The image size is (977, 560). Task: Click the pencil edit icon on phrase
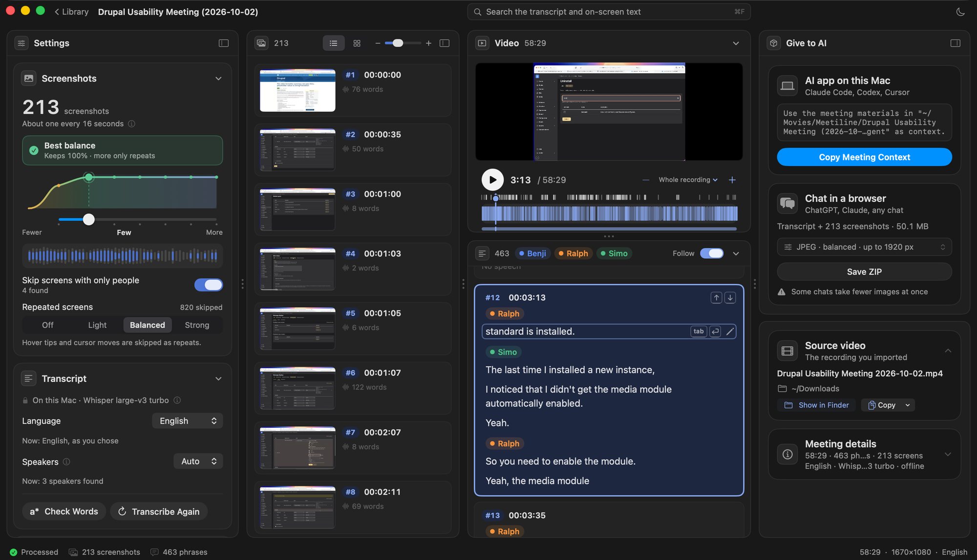(730, 332)
